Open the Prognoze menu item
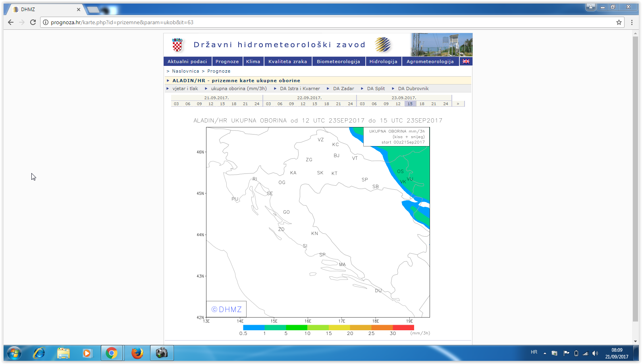Viewport: 642px width, 364px height. [227, 62]
